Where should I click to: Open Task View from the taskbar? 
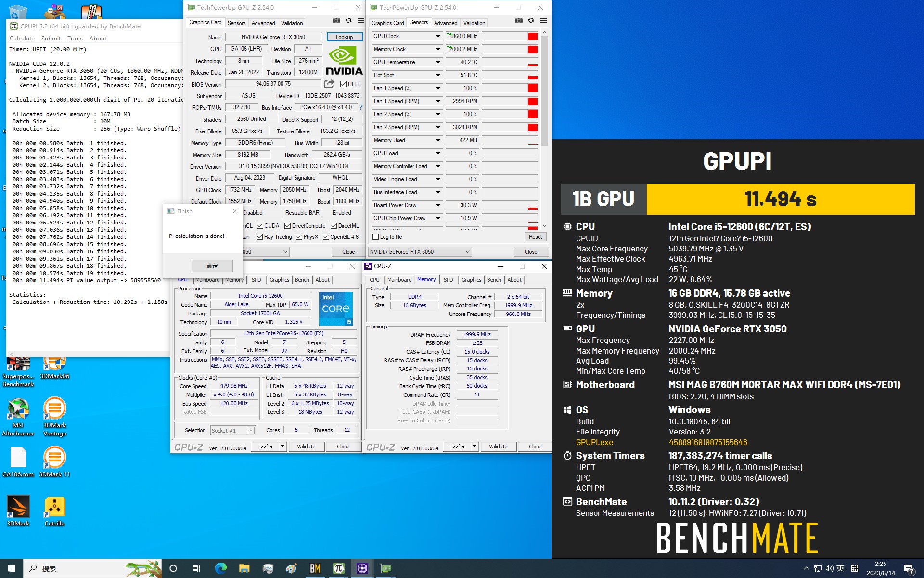[196, 568]
